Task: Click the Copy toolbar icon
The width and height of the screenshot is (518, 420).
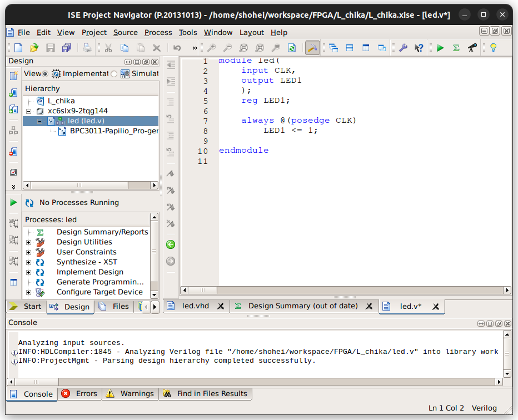Action: [x=124, y=48]
